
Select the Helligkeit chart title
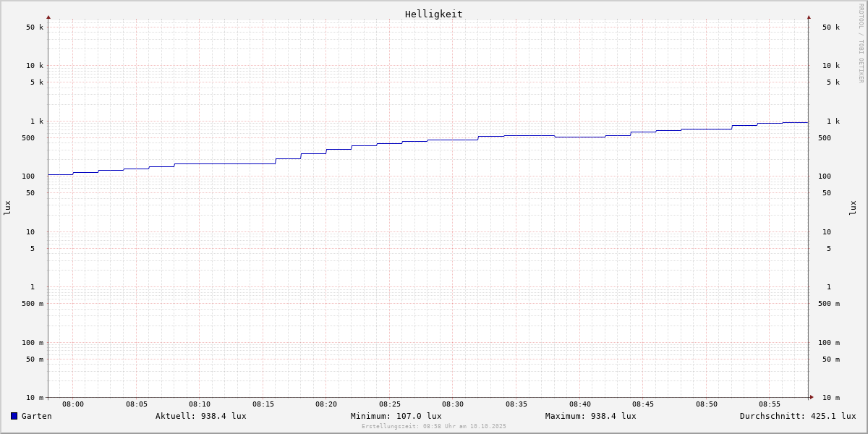[x=433, y=14]
